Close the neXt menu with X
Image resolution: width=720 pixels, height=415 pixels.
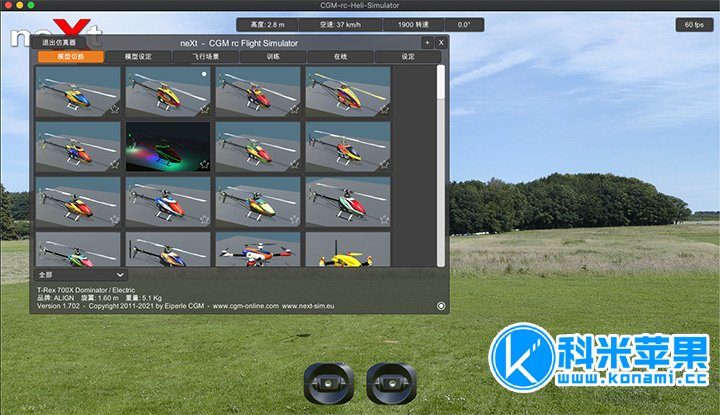point(441,43)
